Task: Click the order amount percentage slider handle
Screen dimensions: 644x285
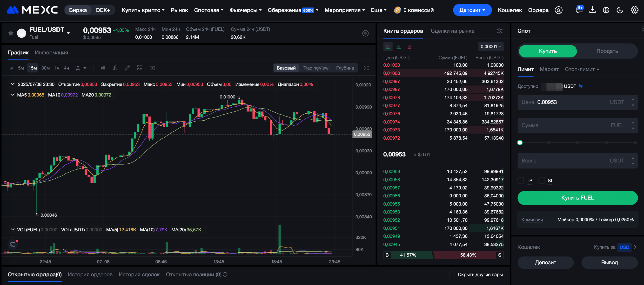Action: 520,143
